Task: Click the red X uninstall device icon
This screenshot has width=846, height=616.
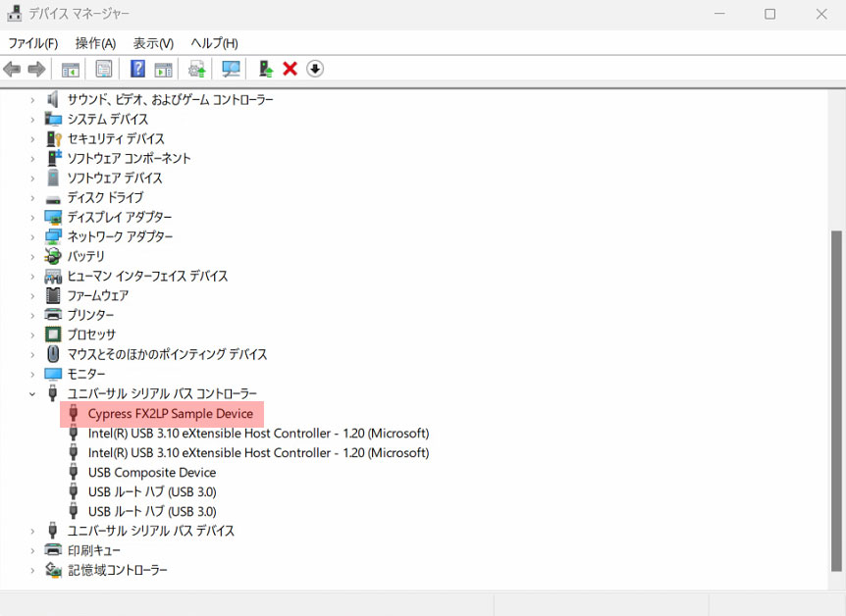Action: coord(291,69)
